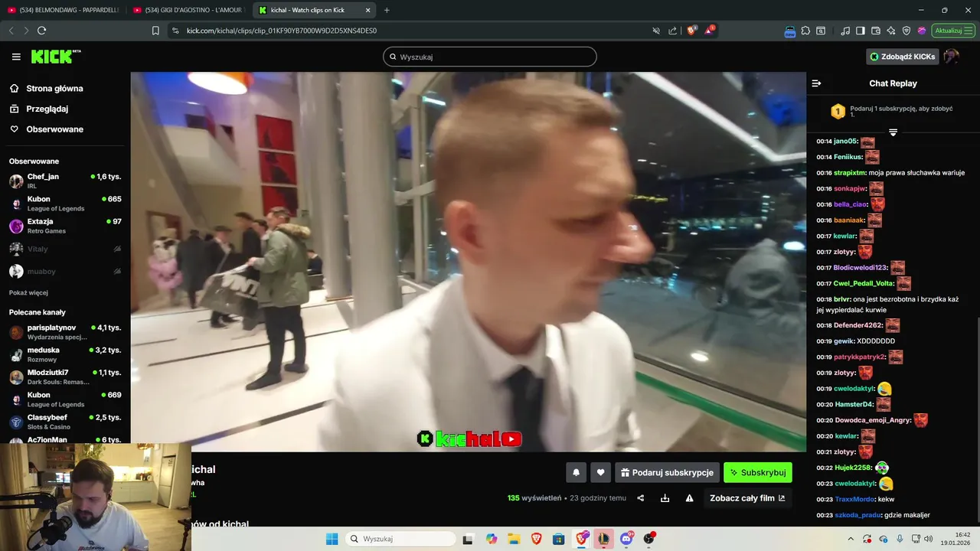The image size is (980, 551).
Task: Click the notification bell under the video
Action: 577,473
